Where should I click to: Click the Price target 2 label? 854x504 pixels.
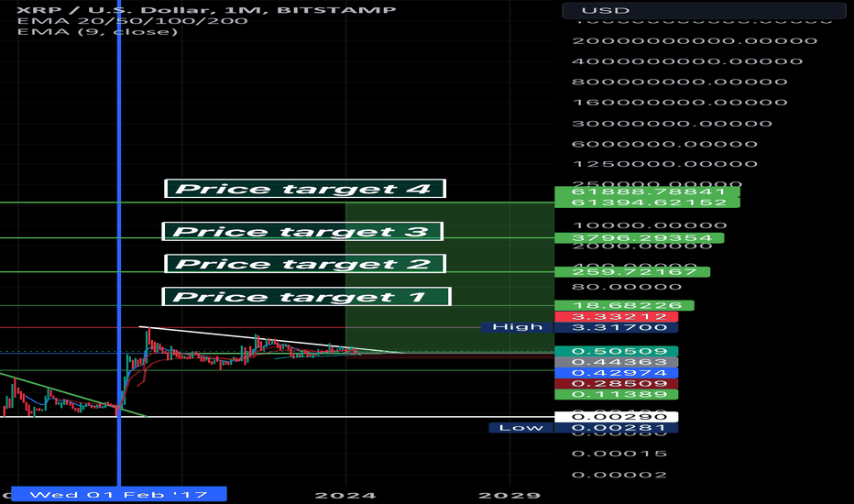tap(305, 264)
